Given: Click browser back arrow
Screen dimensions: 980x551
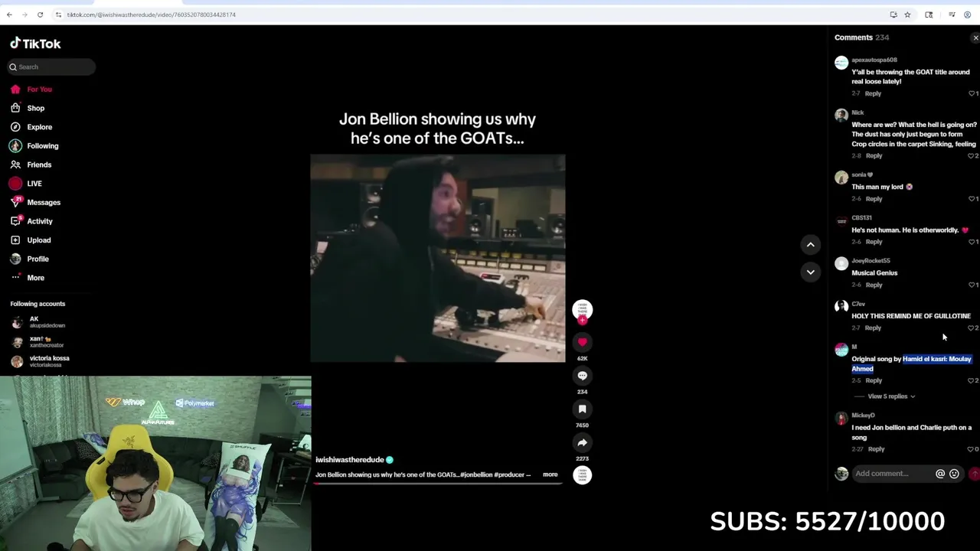Looking at the screenshot, I should click(x=9, y=15).
